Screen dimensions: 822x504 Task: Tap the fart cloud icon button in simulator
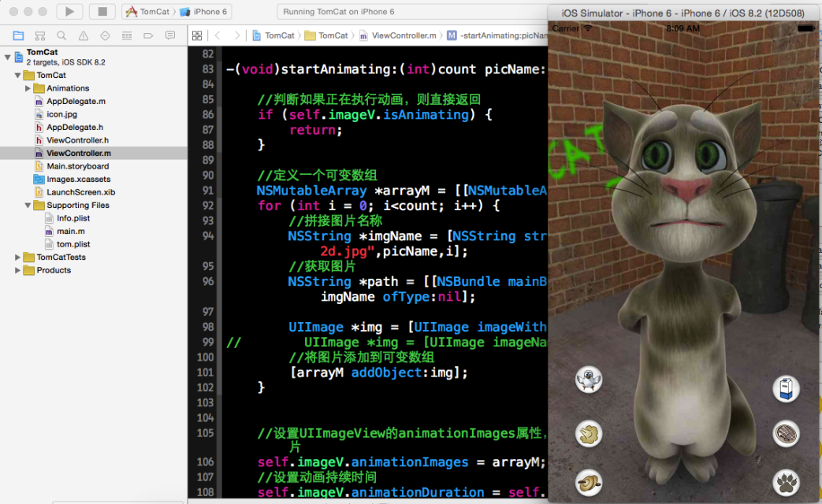(588, 434)
